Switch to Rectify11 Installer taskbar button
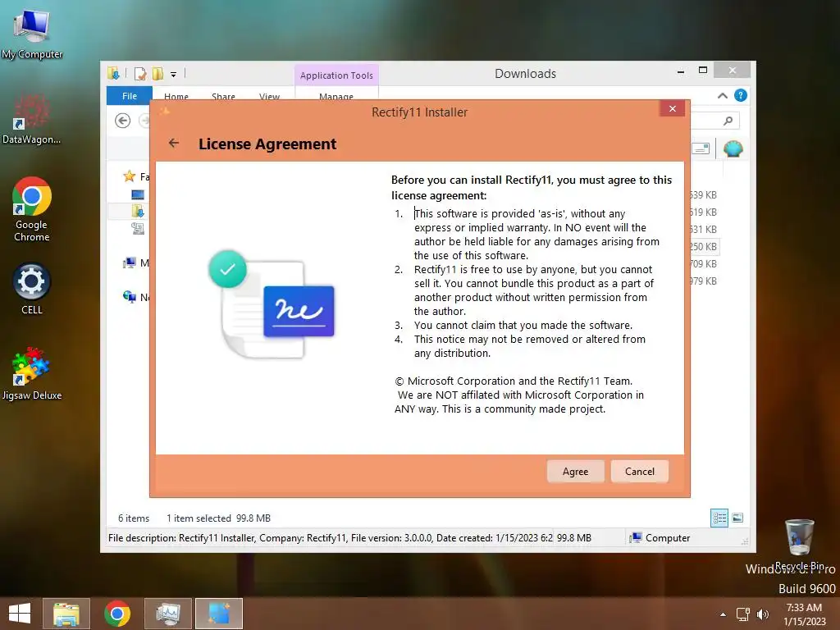Screen dimensions: 840x630 point(219,614)
